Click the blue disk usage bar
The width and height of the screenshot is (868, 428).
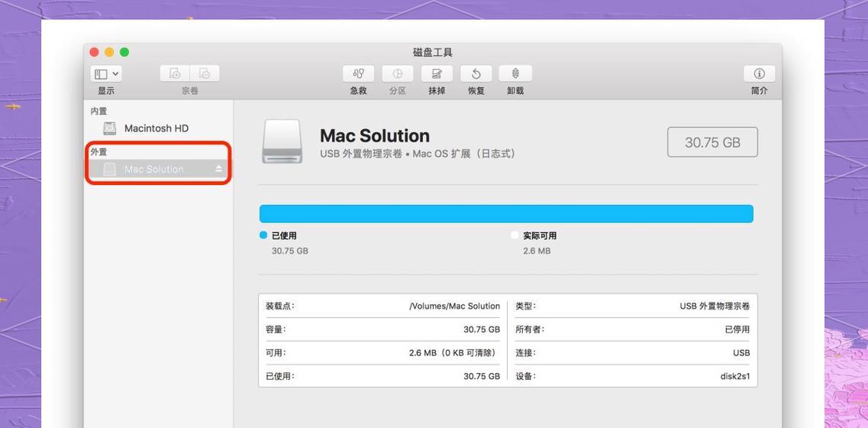tap(506, 214)
